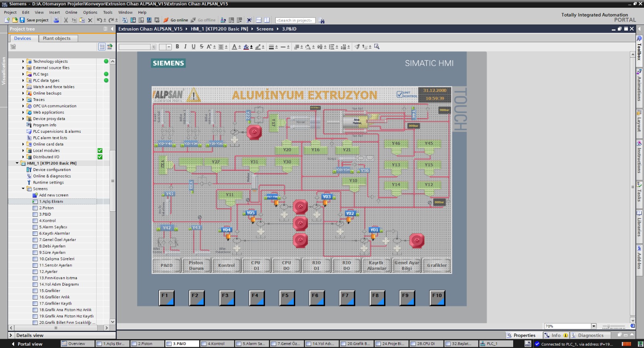The height and width of the screenshot is (348, 644).
Task: Collapse the Project tree panel
Action: pyautogui.click(x=112, y=29)
